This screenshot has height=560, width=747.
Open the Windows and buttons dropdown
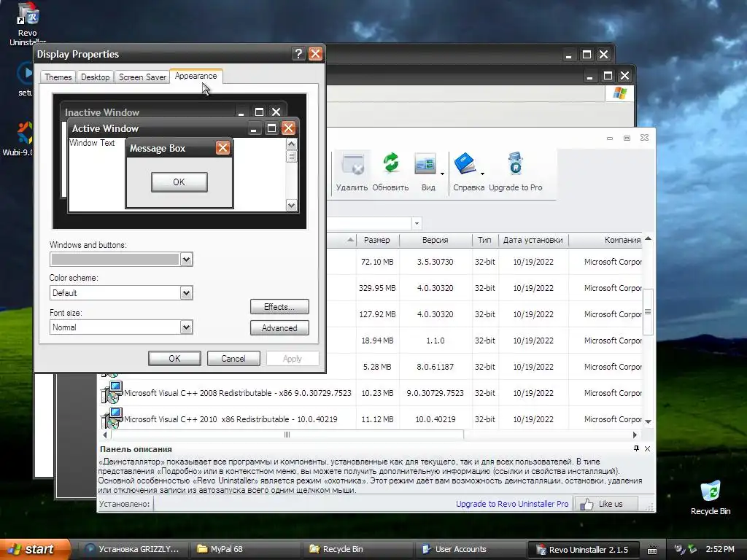[186, 260]
